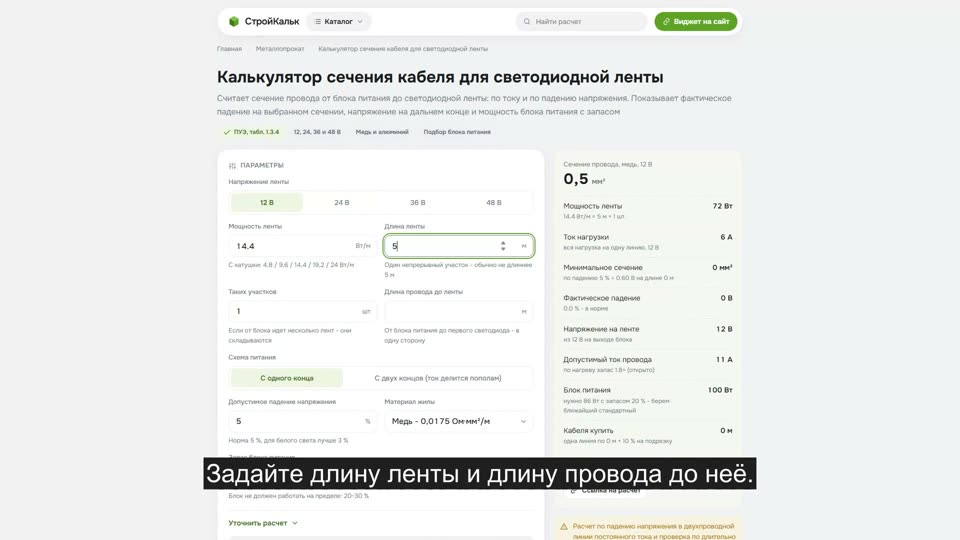Click the Мощность ленты input field

coord(302,246)
